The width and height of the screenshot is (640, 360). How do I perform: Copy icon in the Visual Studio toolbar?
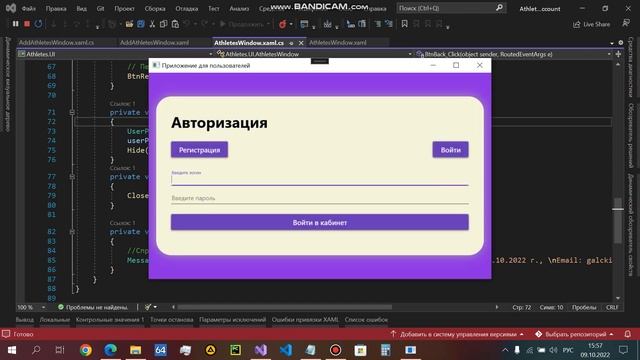click(x=164, y=24)
